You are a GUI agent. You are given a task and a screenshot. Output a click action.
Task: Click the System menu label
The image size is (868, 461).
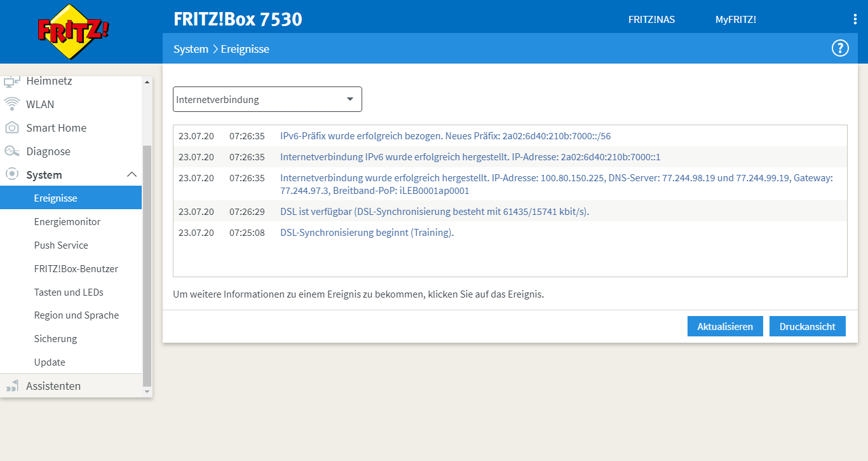pos(44,175)
